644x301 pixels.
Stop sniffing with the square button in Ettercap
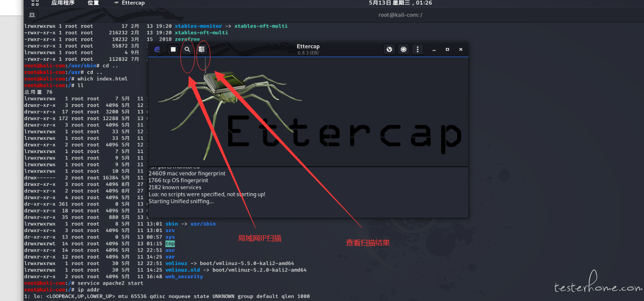click(173, 49)
